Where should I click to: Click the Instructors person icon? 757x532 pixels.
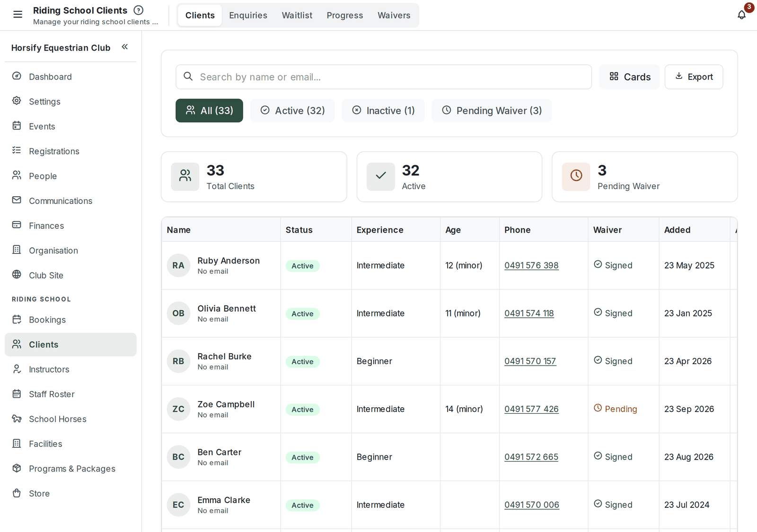click(x=17, y=369)
